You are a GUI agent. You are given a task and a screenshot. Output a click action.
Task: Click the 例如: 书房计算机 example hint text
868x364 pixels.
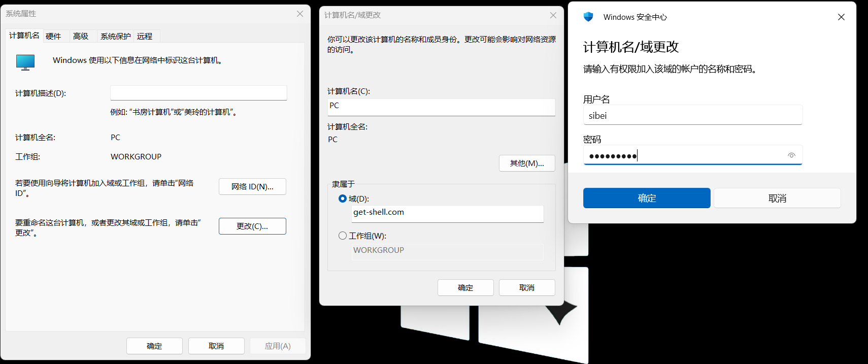(174, 112)
